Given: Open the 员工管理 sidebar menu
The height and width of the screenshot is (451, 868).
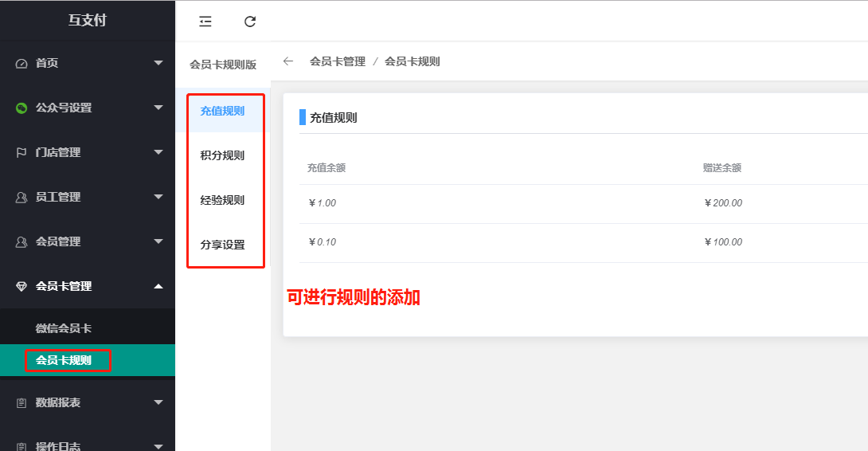Looking at the screenshot, I should pyautogui.click(x=88, y=197).
